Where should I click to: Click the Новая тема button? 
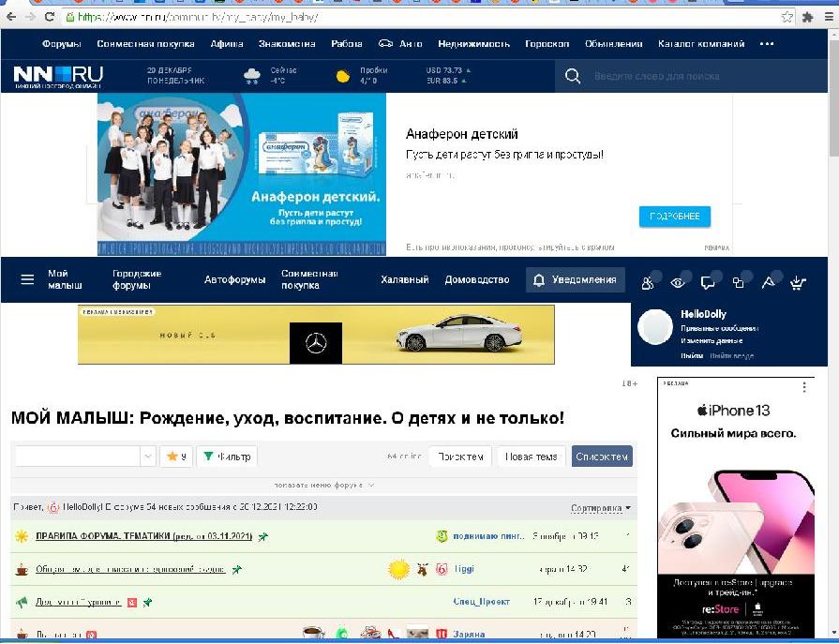[x=532, y=457]
